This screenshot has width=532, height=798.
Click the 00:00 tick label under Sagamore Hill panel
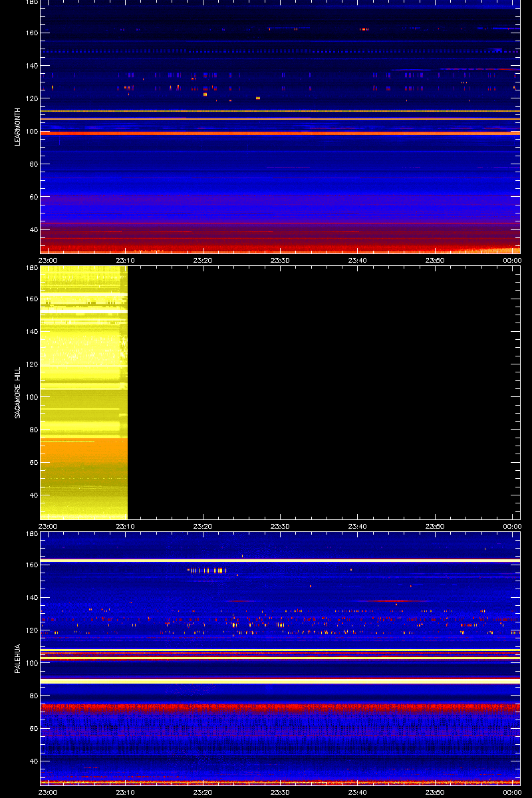pyautogui.click(x=512, y=527)
